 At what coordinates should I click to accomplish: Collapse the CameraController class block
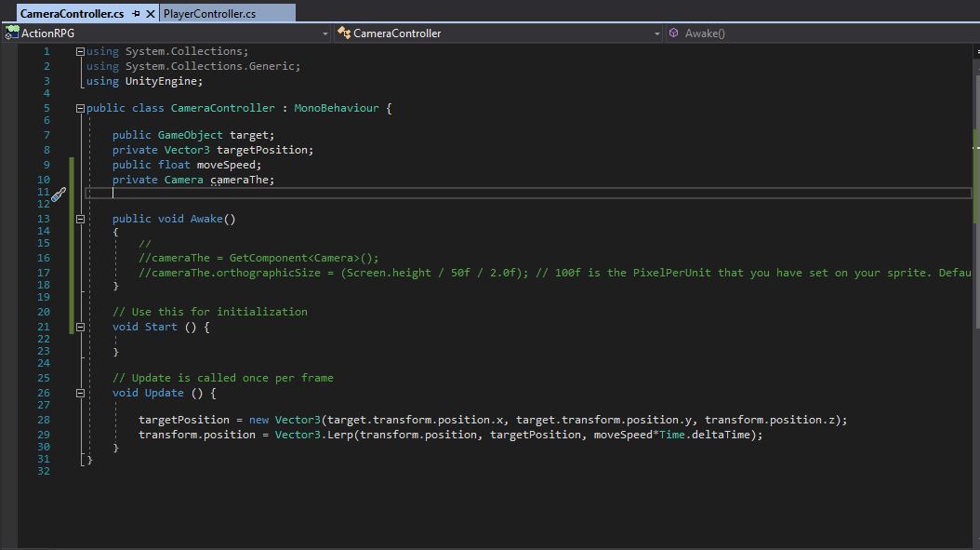(x=80, y=108)
